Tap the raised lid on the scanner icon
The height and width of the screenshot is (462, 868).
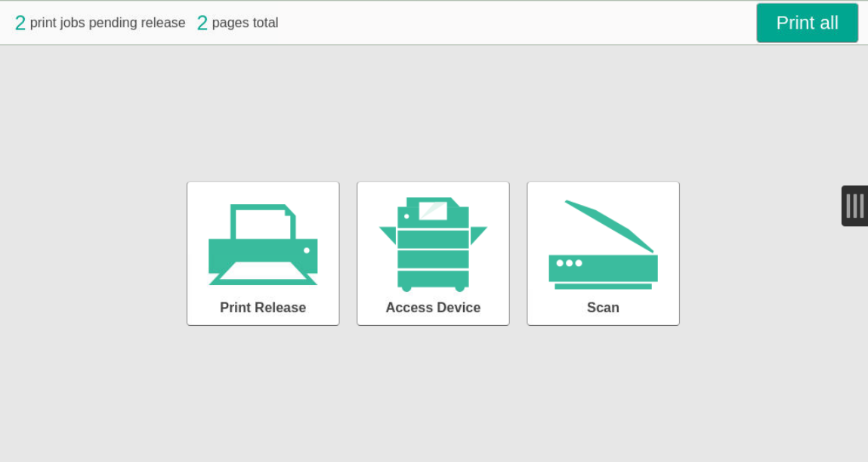click(609, 225)
